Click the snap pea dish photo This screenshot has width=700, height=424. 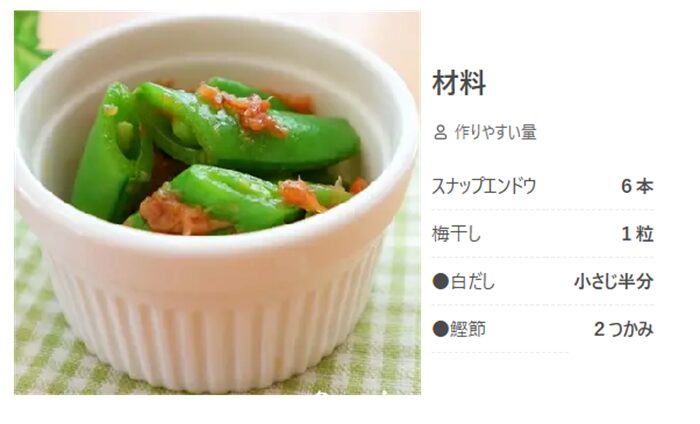[x=217, y=203]
